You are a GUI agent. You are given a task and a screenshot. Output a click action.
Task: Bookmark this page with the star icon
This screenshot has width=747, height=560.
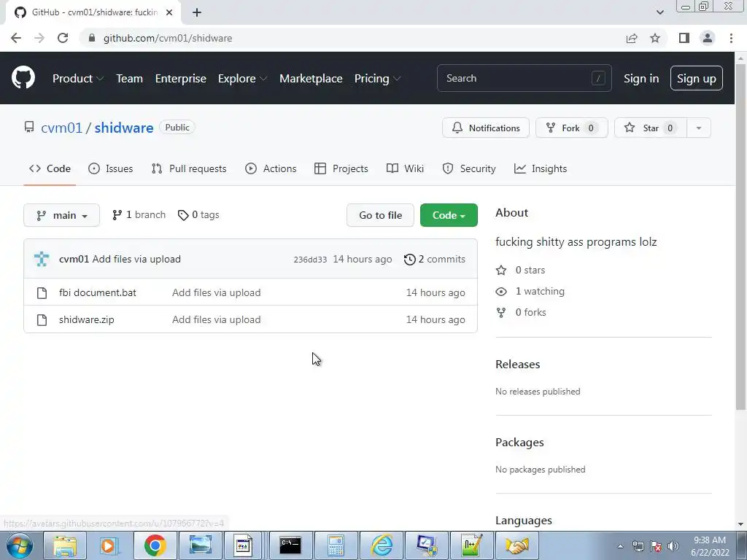click(655, 38)
